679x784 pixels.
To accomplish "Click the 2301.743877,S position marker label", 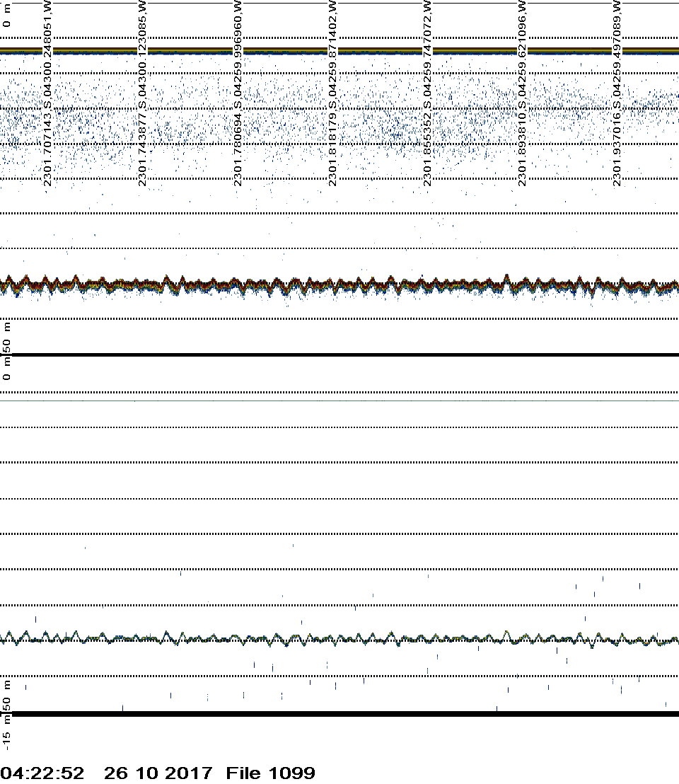I will (144, 93).
